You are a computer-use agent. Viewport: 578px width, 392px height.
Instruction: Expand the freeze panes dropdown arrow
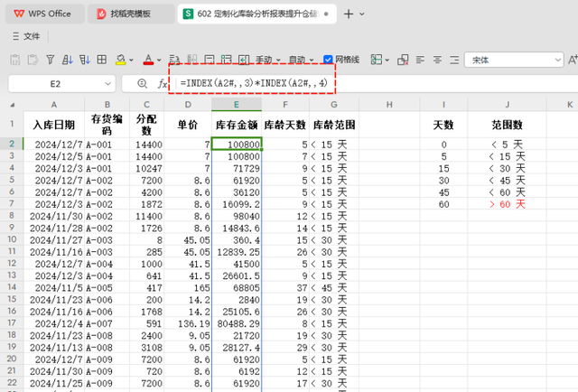[387, 61]
